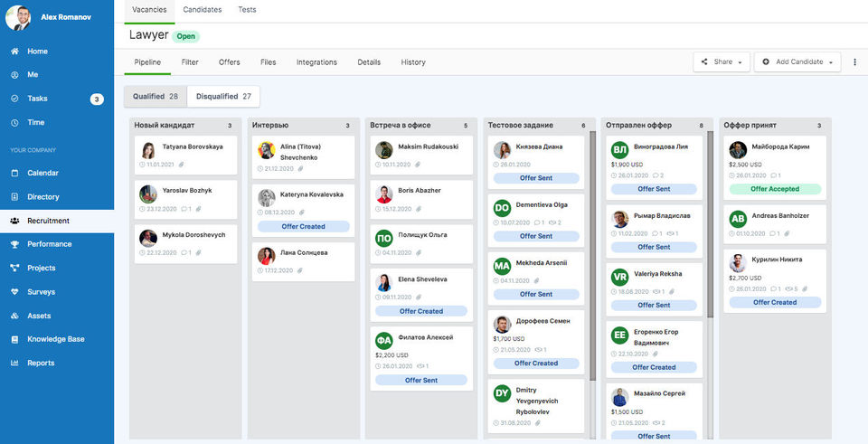
Task: Open the Surveys section
Action: pyautogui.click(x=41, y=292)
